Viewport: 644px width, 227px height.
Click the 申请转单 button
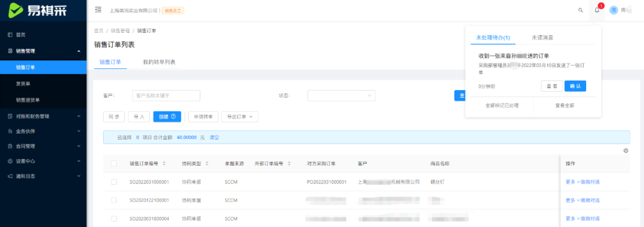click(203, 117)
